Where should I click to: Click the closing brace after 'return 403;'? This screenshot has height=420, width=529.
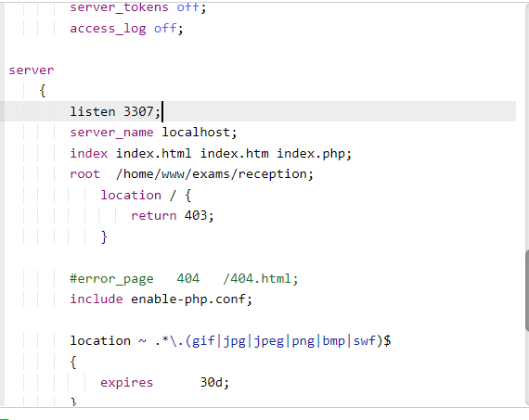click(104, 236)
